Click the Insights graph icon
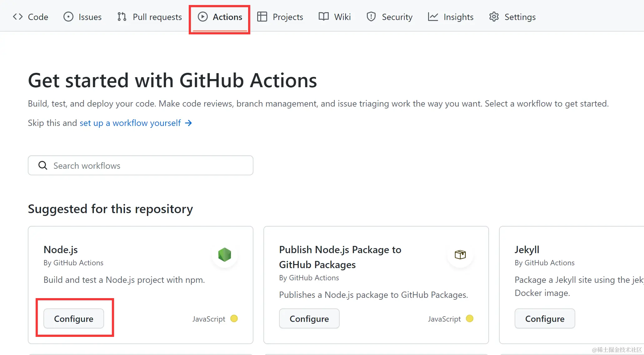The image size is (644, 355). 433,17
